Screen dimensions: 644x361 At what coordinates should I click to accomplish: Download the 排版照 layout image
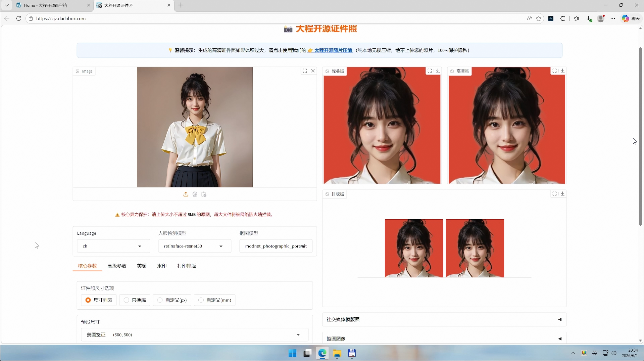tap(563, 193)
